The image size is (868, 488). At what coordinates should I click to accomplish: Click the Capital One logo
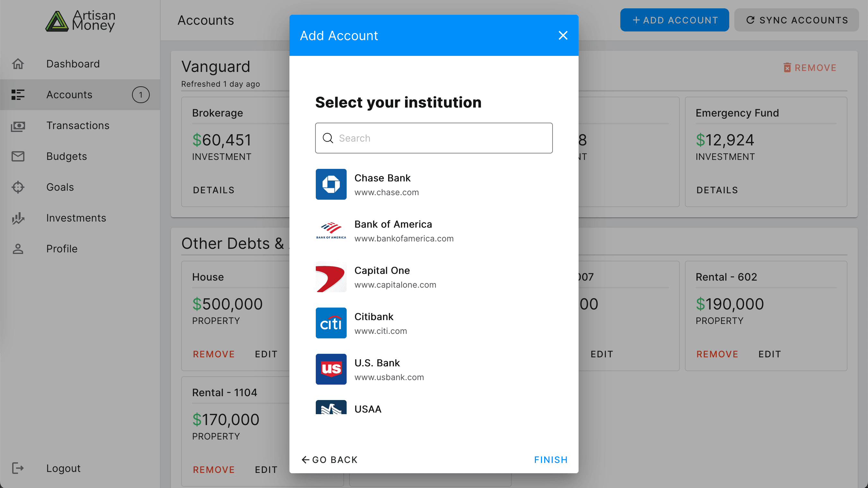pyautogui.click(x=331, y=277)
